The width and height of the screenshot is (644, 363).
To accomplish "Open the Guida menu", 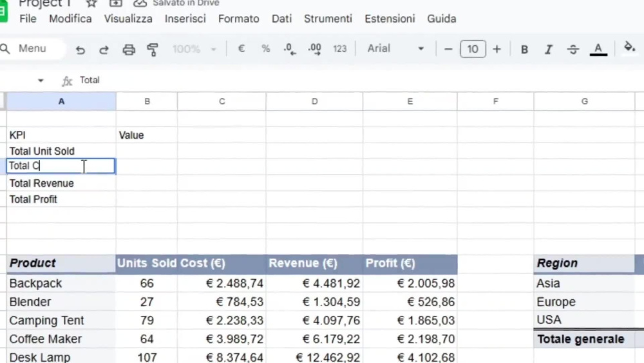I will tap(442, 19).
